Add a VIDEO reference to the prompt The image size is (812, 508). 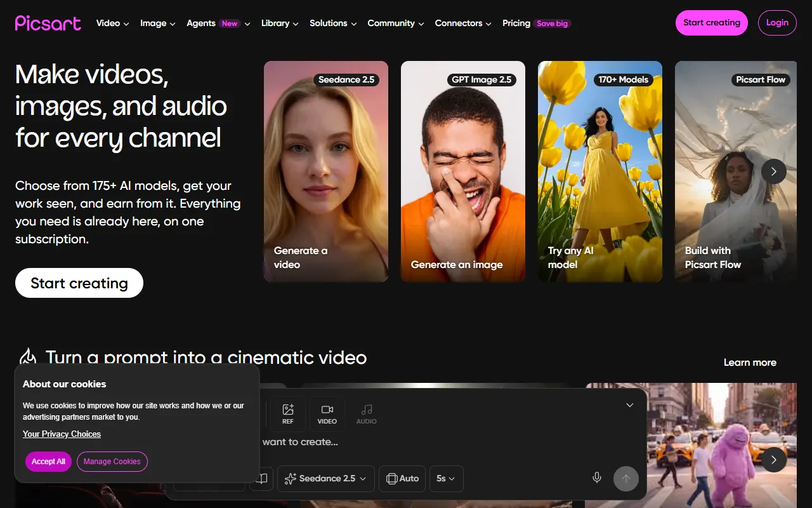click(327, 414)
